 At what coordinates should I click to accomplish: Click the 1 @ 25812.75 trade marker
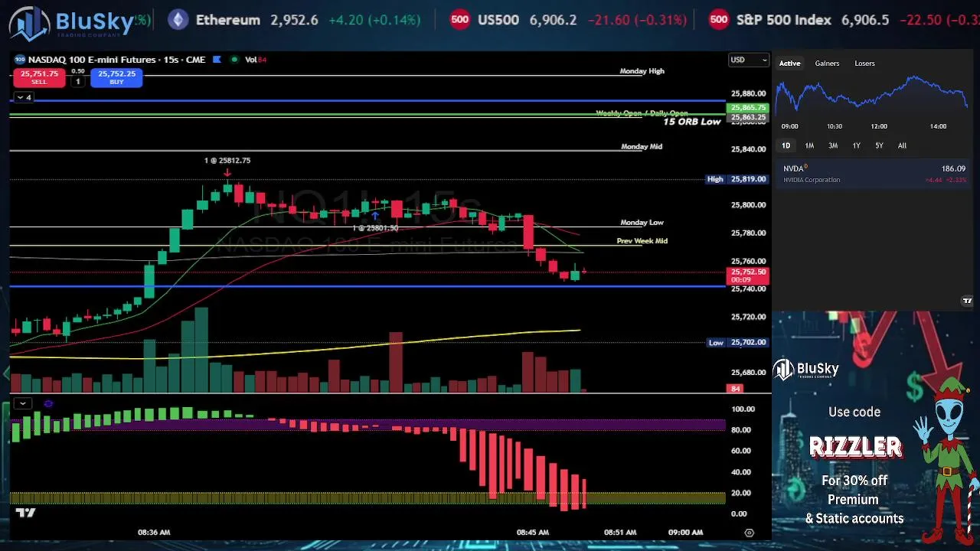[x=227, y=161]
